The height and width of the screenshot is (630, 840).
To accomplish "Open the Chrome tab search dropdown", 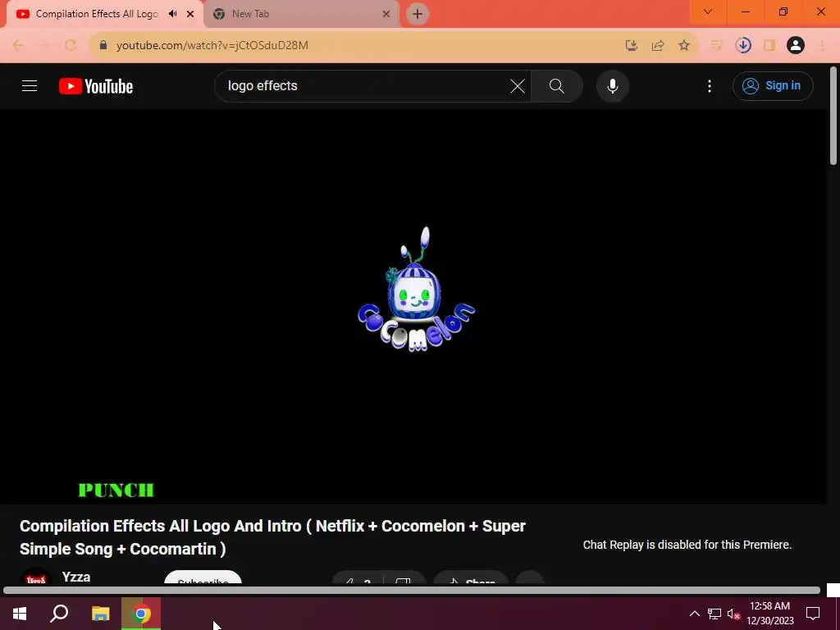I will [708, 11].
